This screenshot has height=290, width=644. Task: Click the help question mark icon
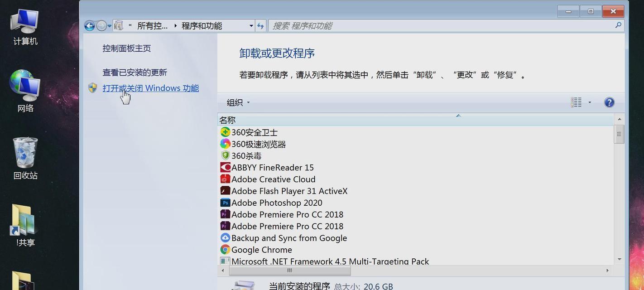(609, 102)
